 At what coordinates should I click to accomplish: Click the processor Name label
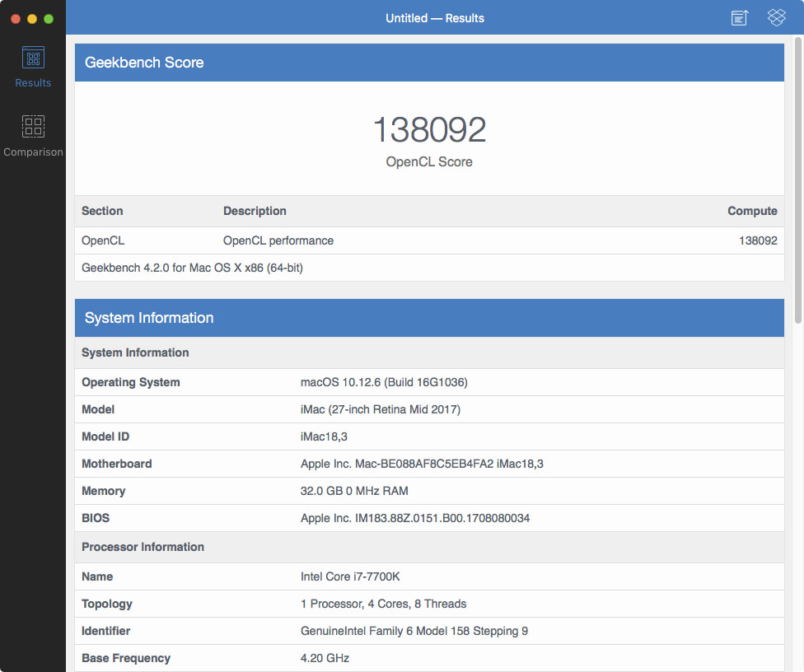pos(97,576)
